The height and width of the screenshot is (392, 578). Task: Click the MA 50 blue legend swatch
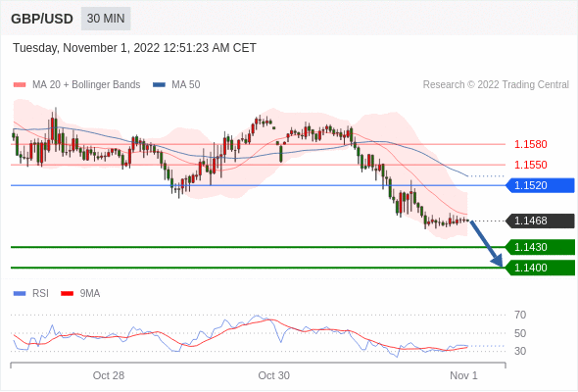click(x=159, y=85)
